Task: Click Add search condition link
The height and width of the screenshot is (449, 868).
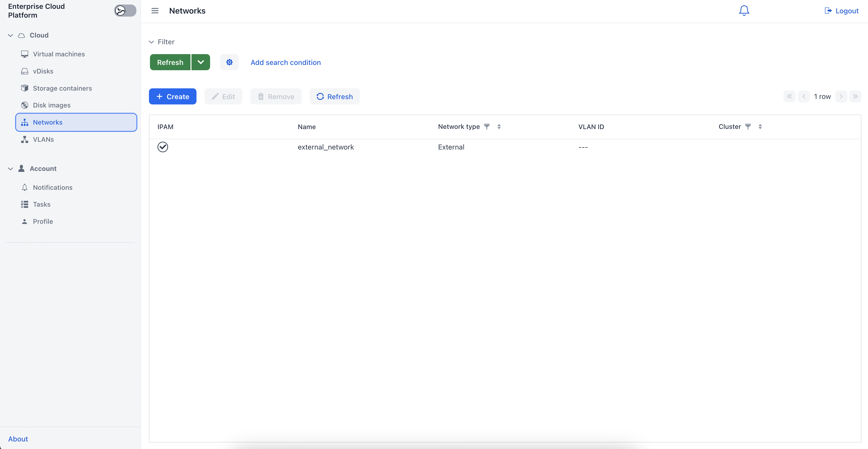Action: coord(285,62)
